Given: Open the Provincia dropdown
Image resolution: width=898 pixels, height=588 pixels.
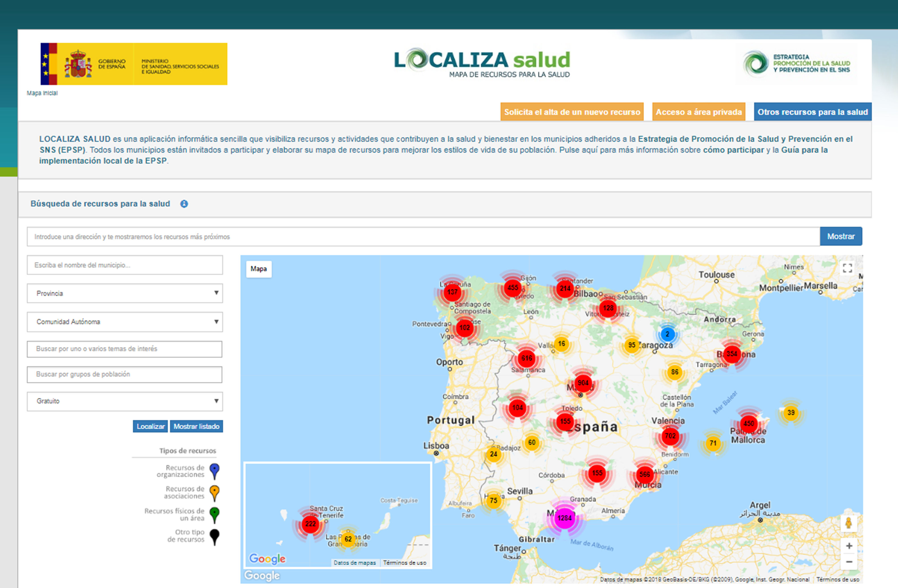Looking at the screenshot, I should tap(124, 293).
